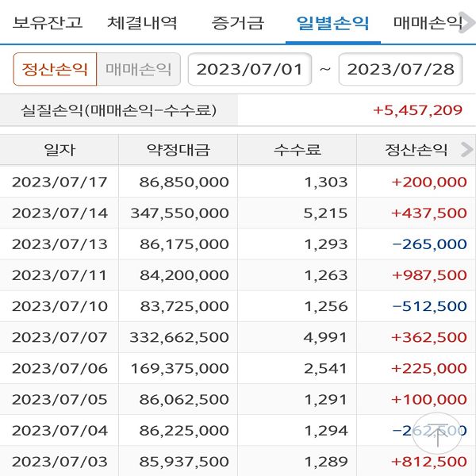Select the 2023/07/10 loss row
The height and width of the screenshot is (476, 476).
tap(238, 306)
